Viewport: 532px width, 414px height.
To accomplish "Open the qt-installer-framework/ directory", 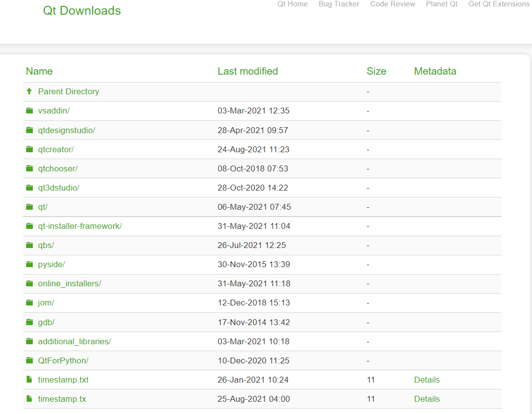I will pyautogui.click(x=80, y=226).
